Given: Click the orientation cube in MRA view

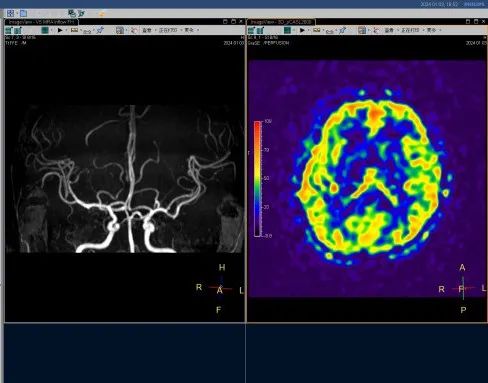Looking at the screenshot, I should click(x=219, y=288).
